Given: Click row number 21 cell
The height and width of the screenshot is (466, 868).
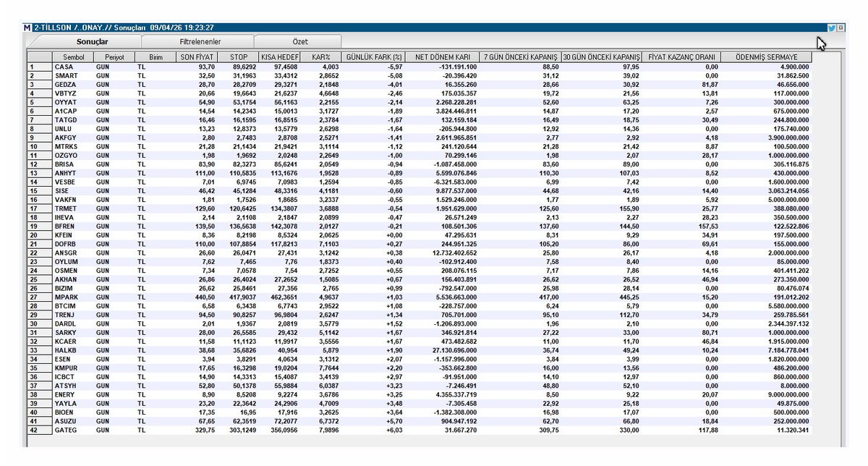Looking at the screenshot, I should point(40,244).
